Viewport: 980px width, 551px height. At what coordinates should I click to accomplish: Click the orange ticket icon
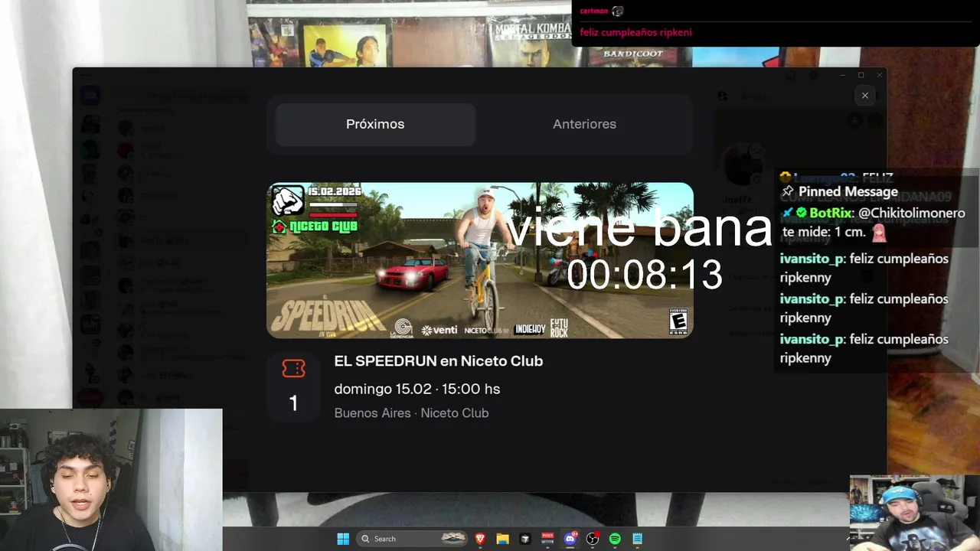point(293,369)
